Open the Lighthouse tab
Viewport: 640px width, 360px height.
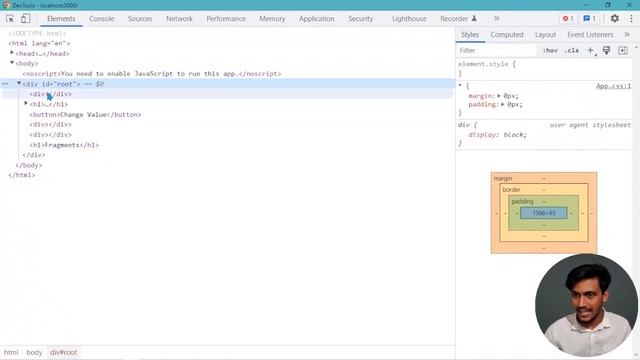pyautogui.click(x=409, y=19)
